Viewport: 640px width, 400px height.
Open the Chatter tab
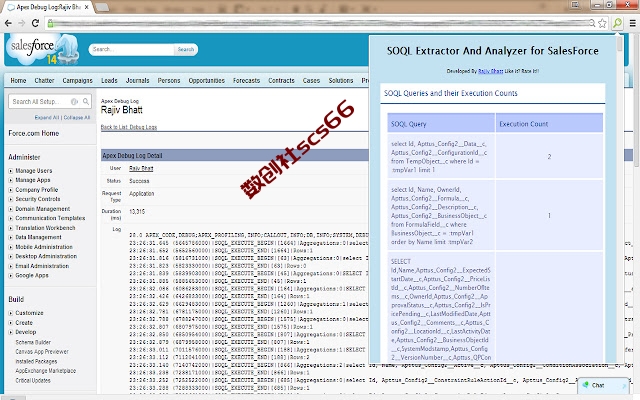44,80
